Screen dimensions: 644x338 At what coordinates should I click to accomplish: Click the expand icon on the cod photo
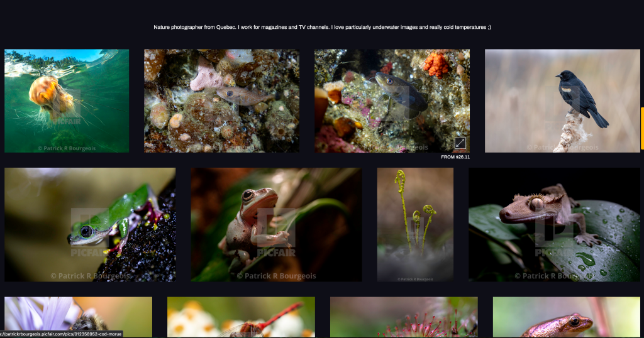(x=460, y=143)
